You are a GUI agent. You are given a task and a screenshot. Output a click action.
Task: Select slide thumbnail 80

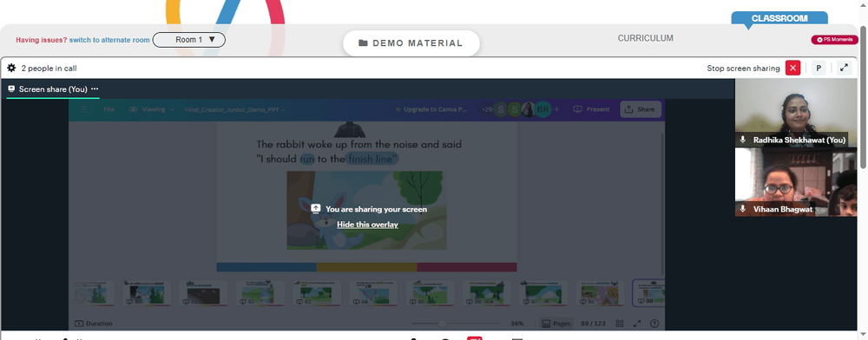[146, 293]
